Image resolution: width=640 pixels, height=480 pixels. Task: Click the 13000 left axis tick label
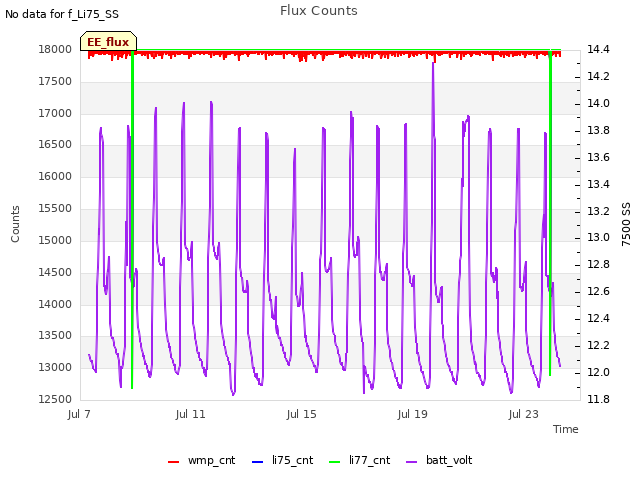55,367
